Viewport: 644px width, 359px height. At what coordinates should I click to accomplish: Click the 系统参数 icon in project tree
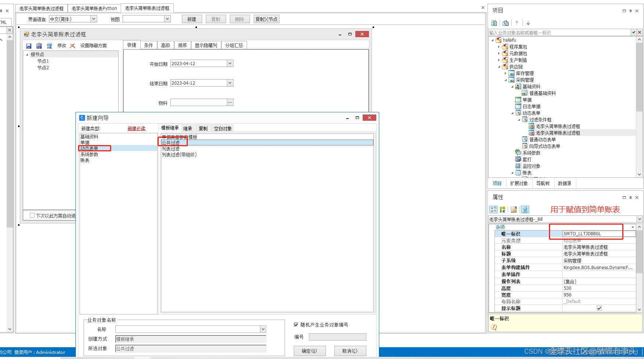pos(518,152)
